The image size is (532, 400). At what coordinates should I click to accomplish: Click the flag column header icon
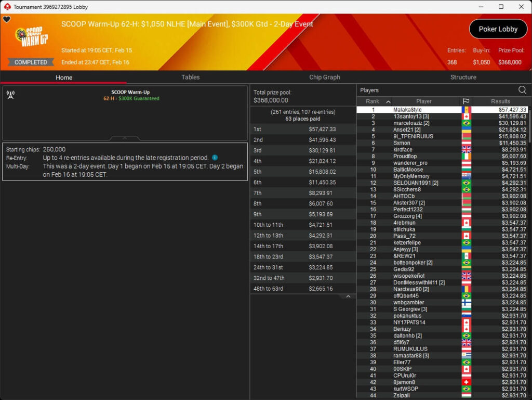[466, 101]
